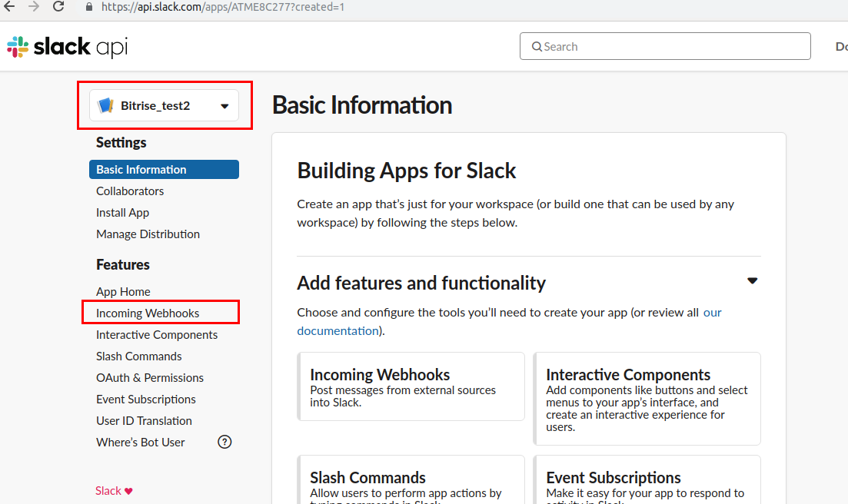Click the Bitrise_test2 app icon

[105, 105]
